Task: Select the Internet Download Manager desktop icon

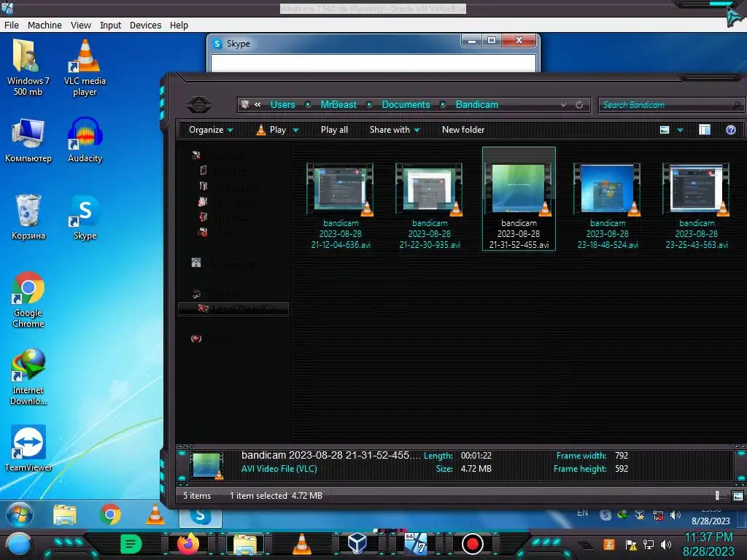Action: (x=28, y=377)
